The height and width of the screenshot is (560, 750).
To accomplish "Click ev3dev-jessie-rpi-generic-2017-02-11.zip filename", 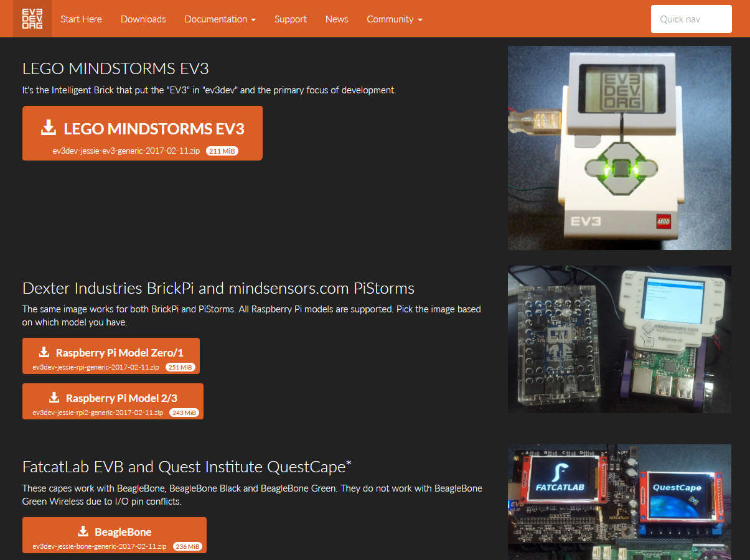I will 96,367.
